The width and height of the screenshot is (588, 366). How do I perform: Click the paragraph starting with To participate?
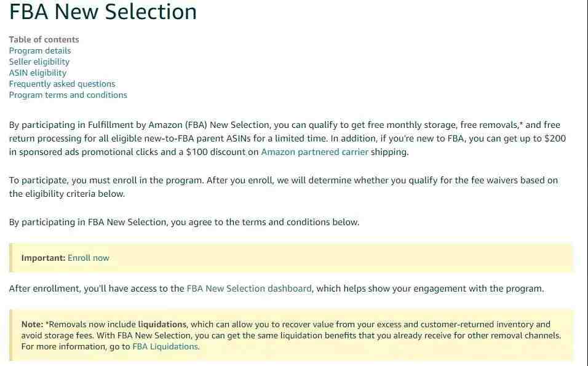pos(283,187)
